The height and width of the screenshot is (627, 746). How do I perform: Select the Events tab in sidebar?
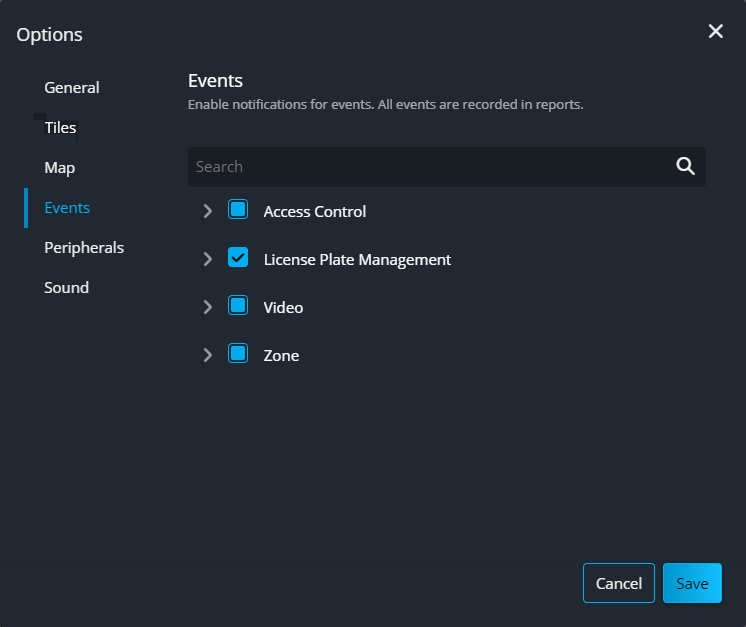(67, 208)
